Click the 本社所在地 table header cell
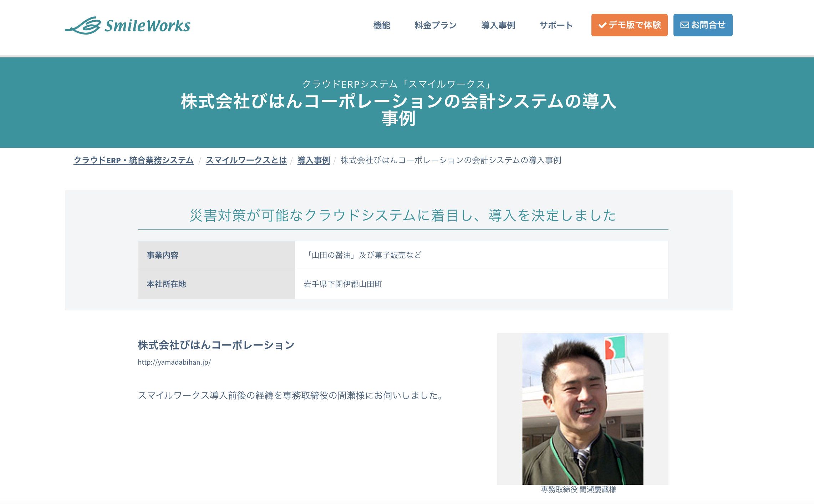This screenshot has height=504, width=814. [216, 284]
